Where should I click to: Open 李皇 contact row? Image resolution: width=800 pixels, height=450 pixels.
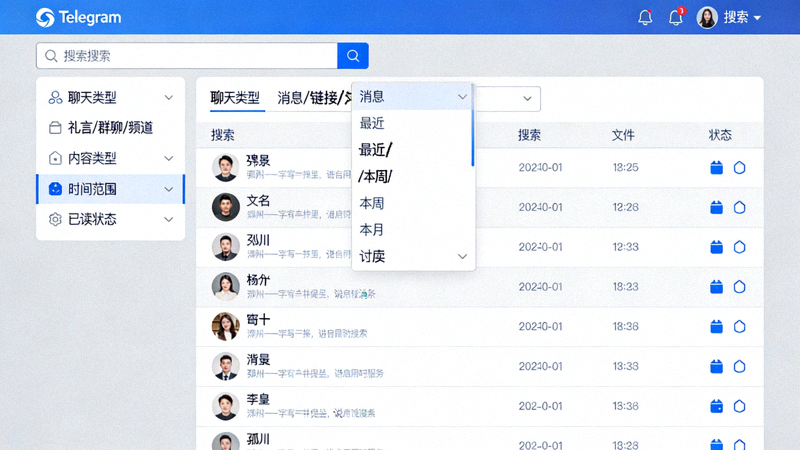click(x=480, y=406)
